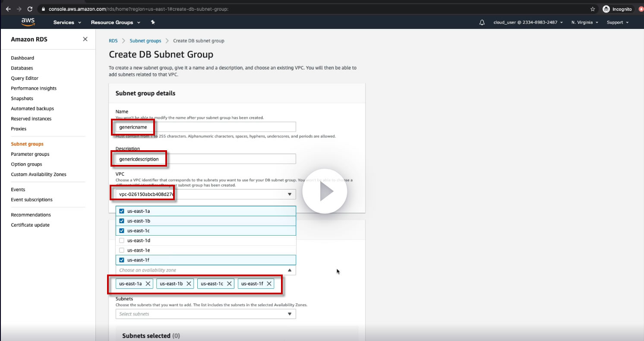The height and width of the screenshot is (341, 644).
Task: Uncheck the us-east-1a availability zone
Action: [x=122, y=211]
